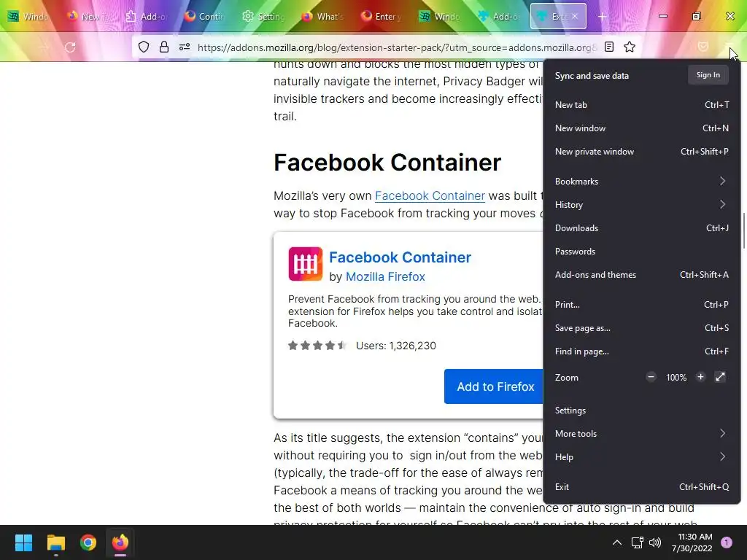This screenshot has width=747, height=560.
Task: Open Add-ons and themes
Action: (642, 274)
